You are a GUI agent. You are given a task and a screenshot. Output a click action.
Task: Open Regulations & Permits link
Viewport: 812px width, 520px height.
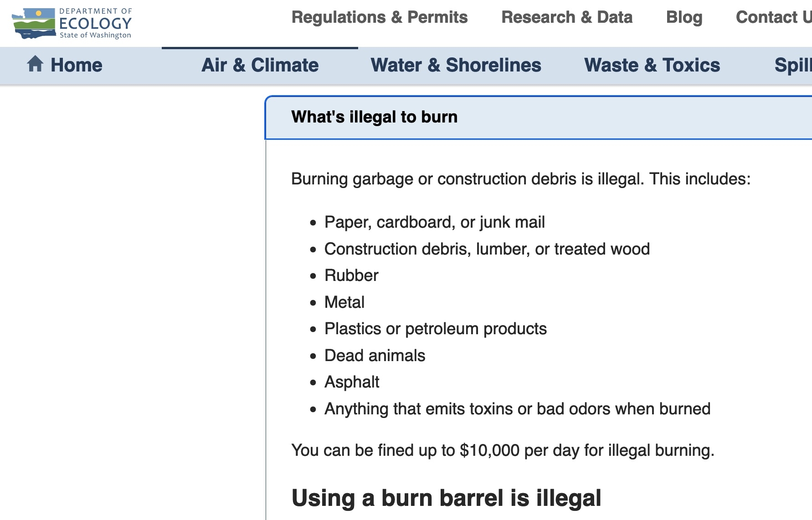click(x=379, y=17)
